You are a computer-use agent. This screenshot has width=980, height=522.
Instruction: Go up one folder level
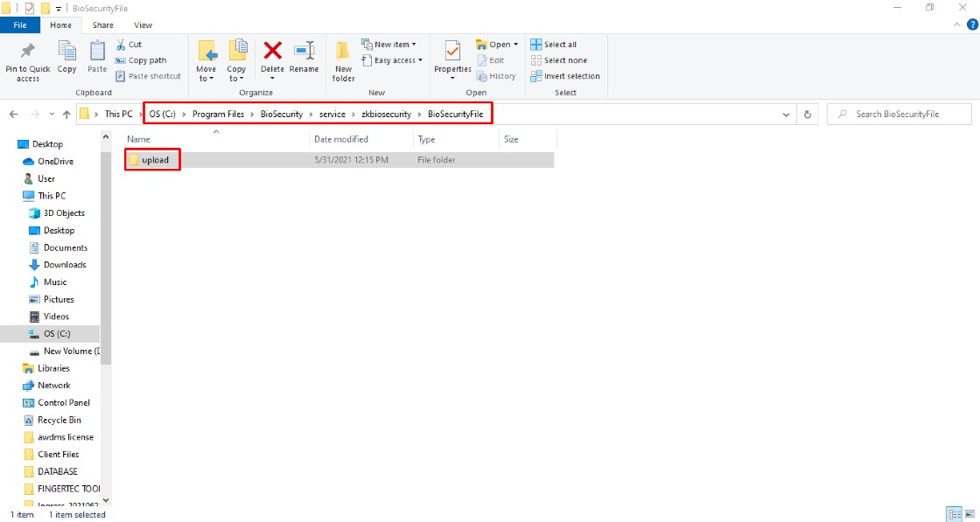(x=66, y=115)
